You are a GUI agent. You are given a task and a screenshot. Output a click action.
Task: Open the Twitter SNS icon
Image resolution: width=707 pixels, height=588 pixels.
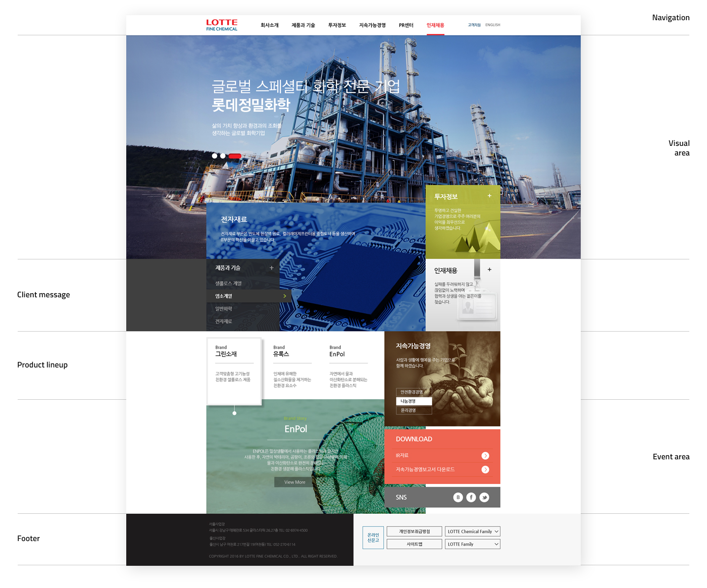484,497
